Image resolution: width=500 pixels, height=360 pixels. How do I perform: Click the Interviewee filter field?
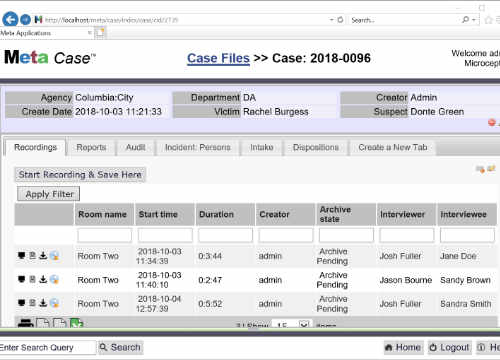click(x=467, y=235)
